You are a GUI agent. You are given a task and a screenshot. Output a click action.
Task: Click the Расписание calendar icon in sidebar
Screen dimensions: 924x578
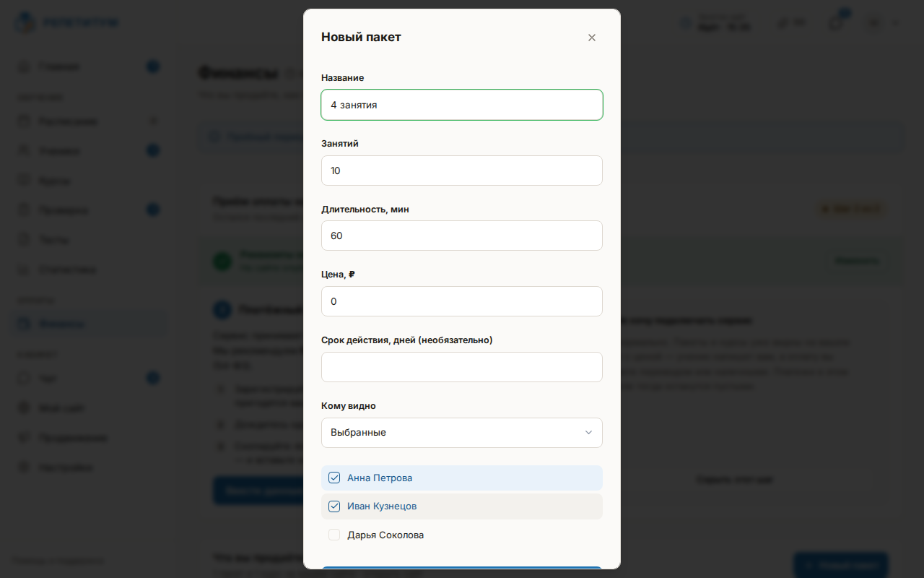click(x=24, y=121)
